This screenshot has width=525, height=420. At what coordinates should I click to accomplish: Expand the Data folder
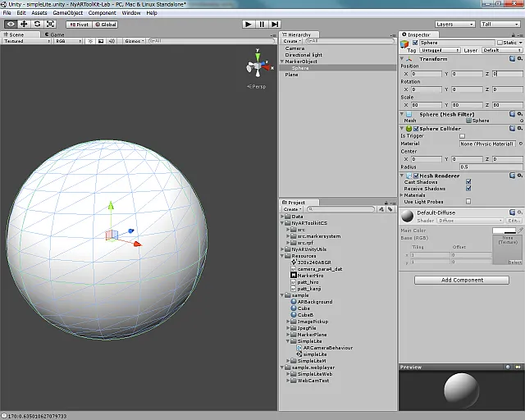coord(282,217)
